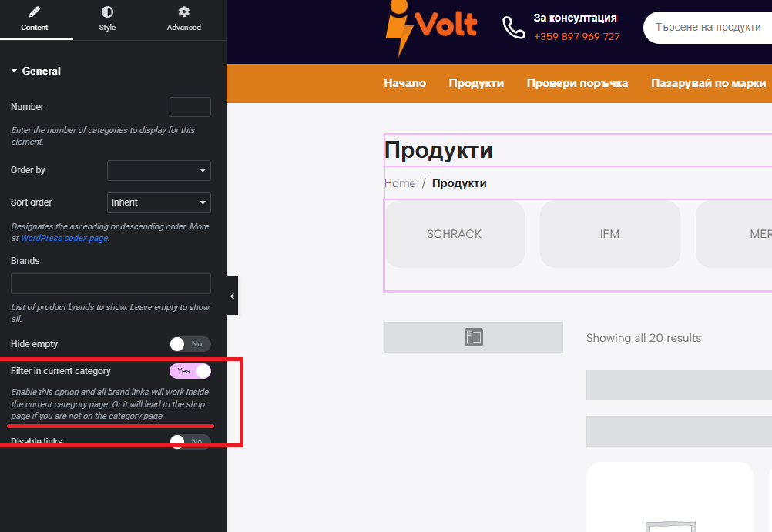Click the Brands input field
The width and height of the screenshot is (772, 532).
(111, 283)
